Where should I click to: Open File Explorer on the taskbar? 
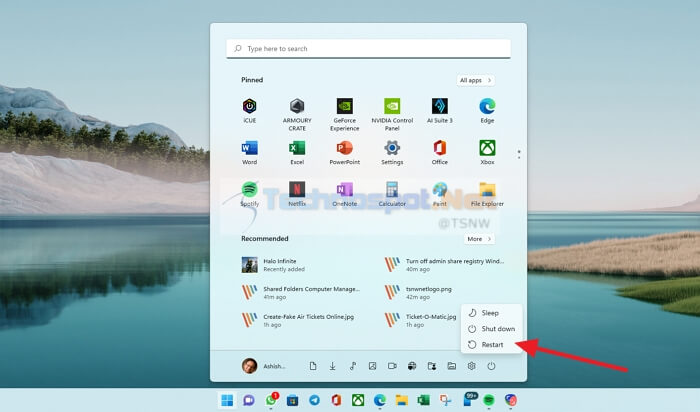click(402, 400)
